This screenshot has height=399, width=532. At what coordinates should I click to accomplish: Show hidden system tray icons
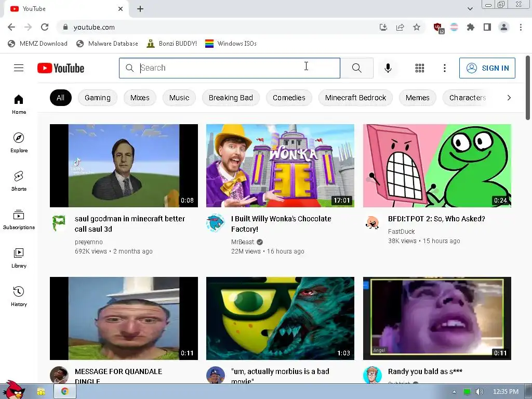tap(454, 392)
